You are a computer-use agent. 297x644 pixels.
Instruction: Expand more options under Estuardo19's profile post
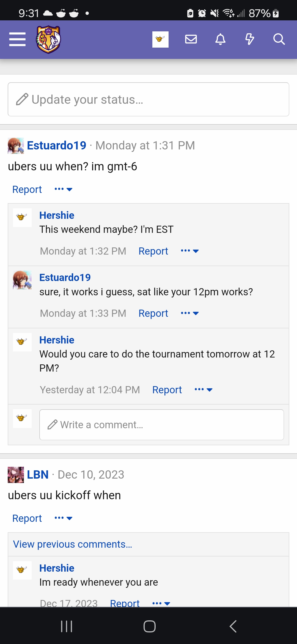coord(64,189)
